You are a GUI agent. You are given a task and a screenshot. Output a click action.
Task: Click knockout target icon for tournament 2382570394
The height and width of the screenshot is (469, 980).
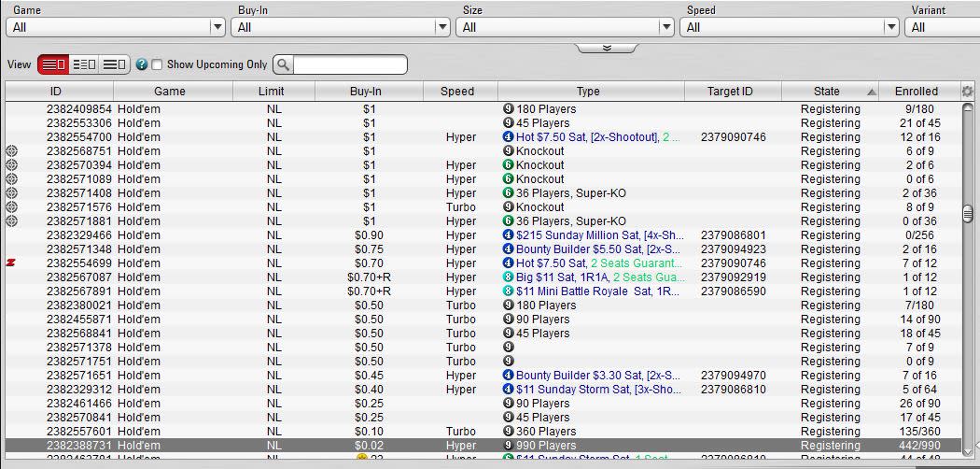click(x=11, y=165)
